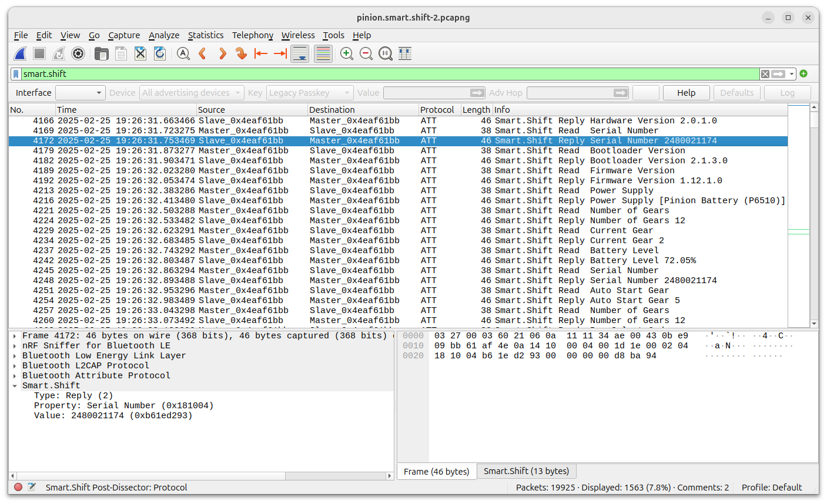Switch to the Frame (46 bytes) tab
The image size is (827, 504).
pos(437,472)
